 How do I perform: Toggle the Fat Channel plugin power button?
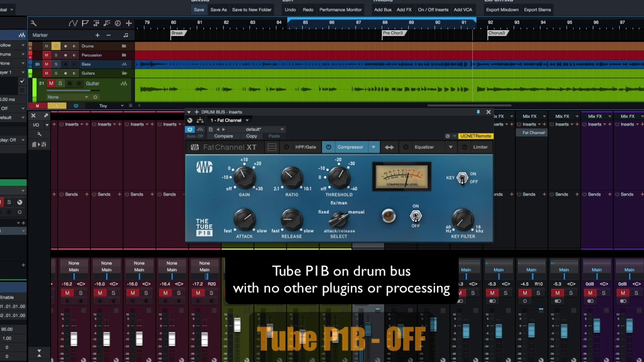point(190,129)
